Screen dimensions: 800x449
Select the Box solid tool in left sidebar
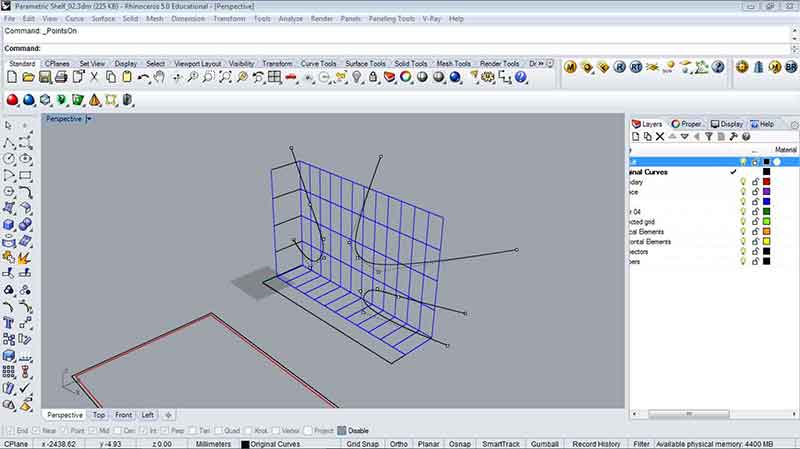(x=9, y=224)
